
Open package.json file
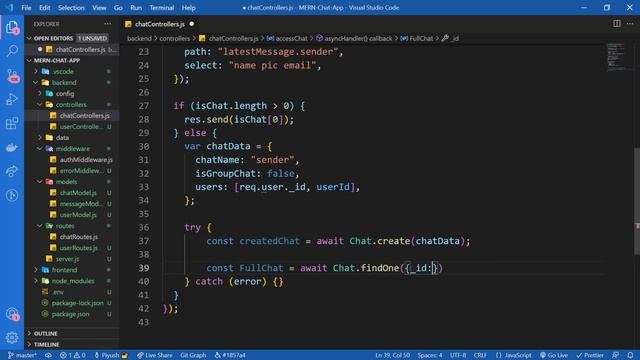71,314
